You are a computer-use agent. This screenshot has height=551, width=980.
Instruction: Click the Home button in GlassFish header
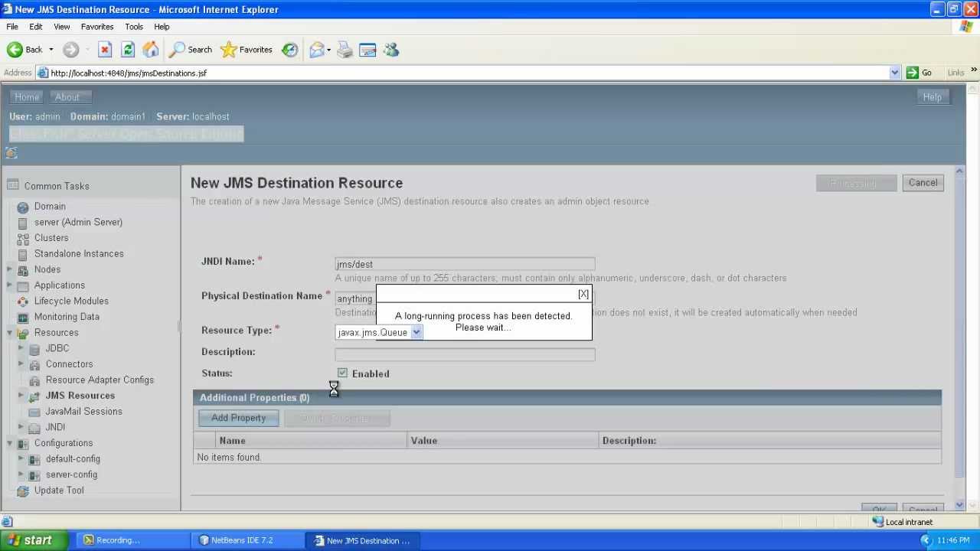(27, 97)
